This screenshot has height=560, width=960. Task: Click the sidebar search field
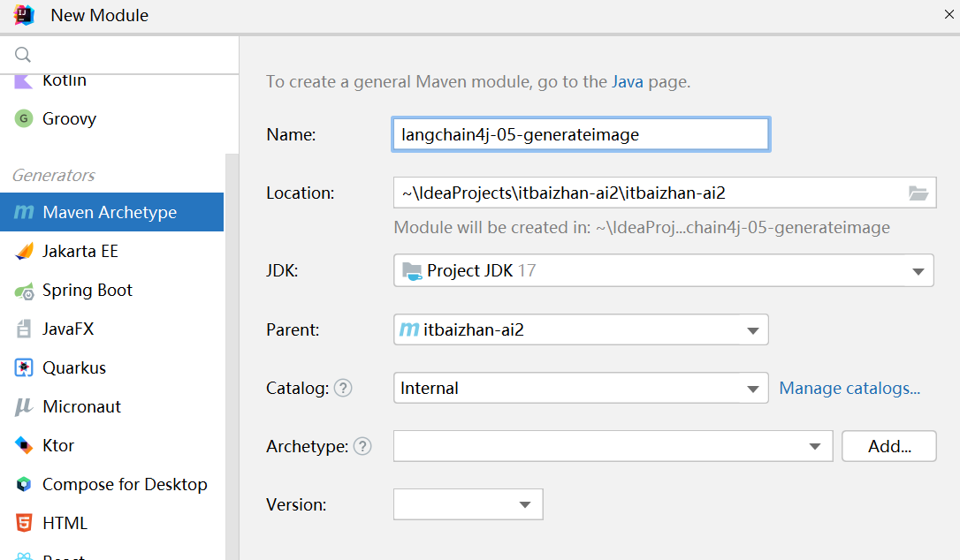(119, 55)
